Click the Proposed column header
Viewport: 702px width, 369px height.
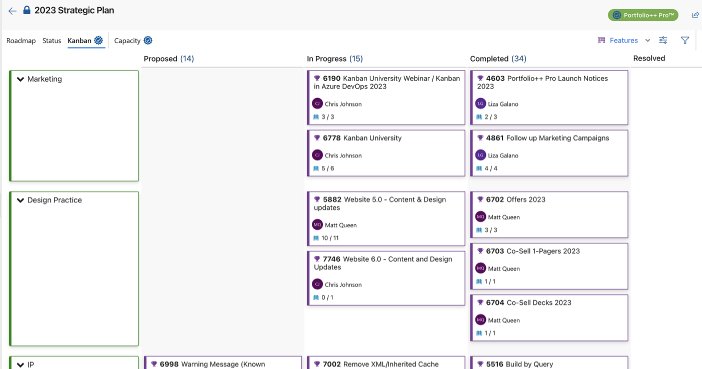click(169, 59)
